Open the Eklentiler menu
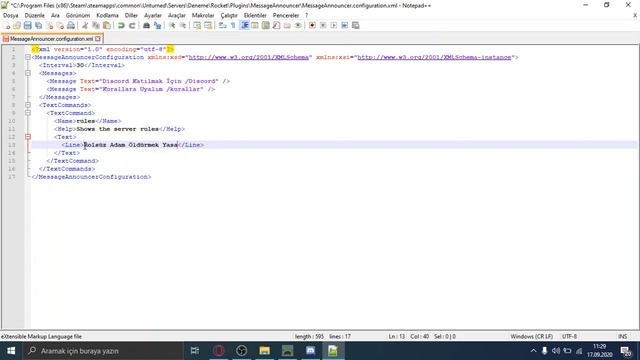 255,15
